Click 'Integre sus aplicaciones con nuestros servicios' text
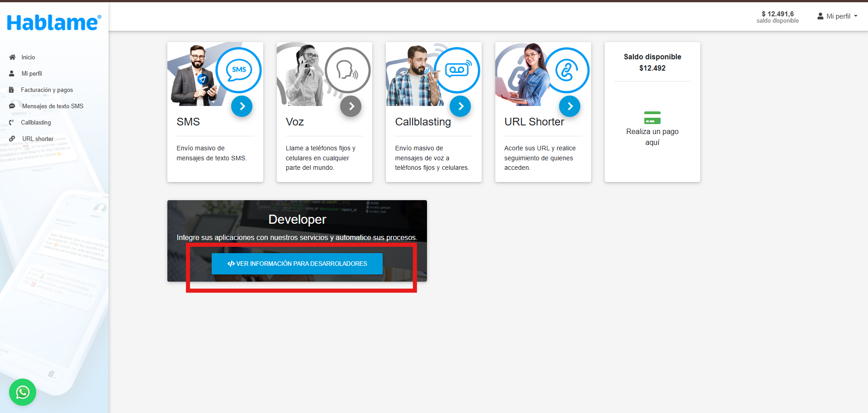The width and height of the screenshot is (868, 413). click(297, 237)
